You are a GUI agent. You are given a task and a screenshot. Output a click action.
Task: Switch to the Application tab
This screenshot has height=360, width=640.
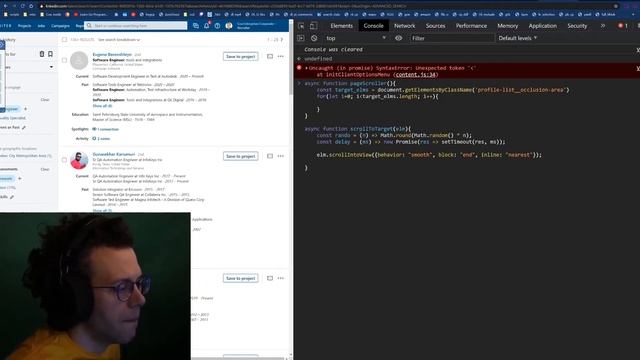(x=542, y=26)
